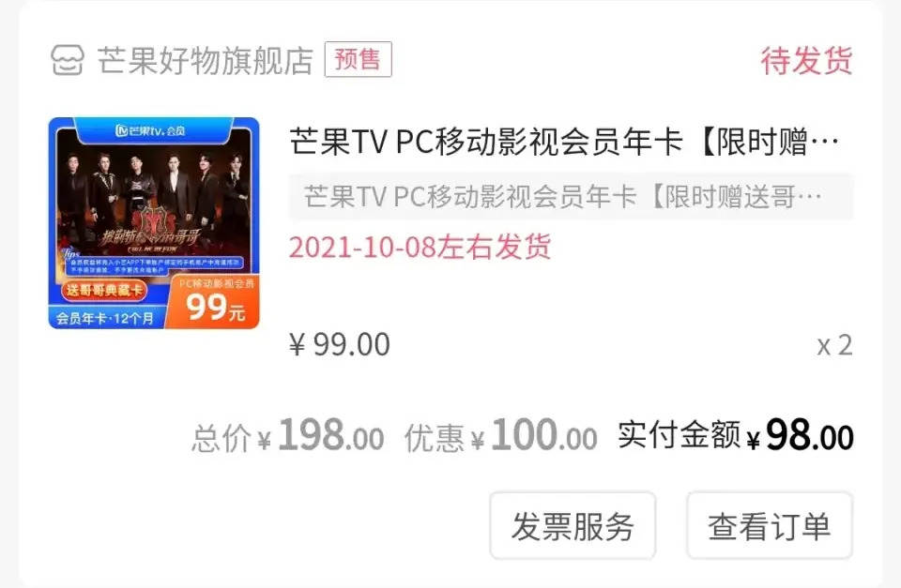Image resolution: width=901 pixels, height=588 pixels.
Task: Click the 会员年卡·12个月 banner on thumbnail
Action: pyautogui.click(x=105, y=318)
